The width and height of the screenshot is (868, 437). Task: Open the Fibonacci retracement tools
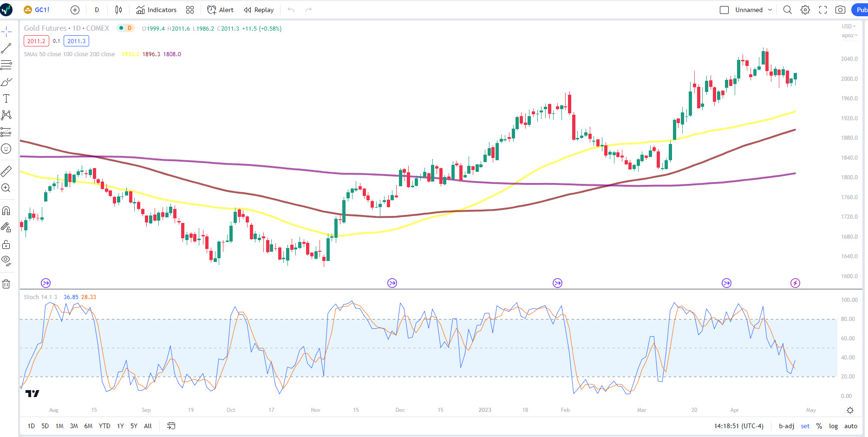point(6,65)
